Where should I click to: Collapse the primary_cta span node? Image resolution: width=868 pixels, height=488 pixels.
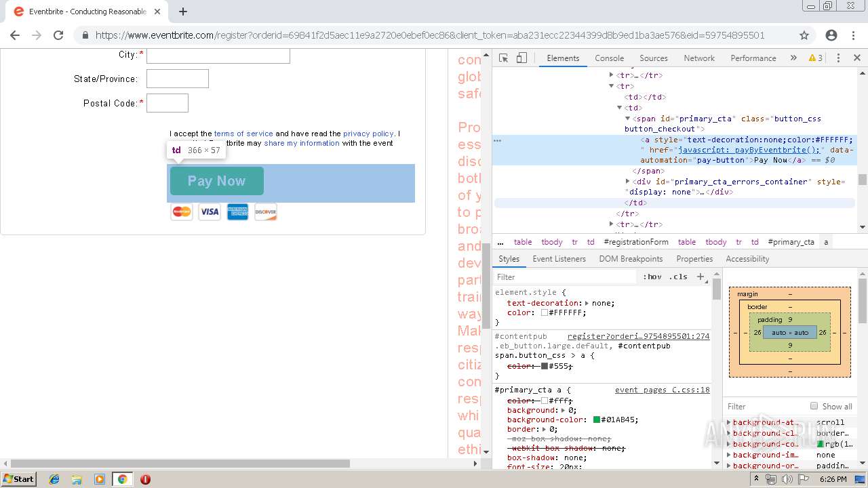point(627,119)
